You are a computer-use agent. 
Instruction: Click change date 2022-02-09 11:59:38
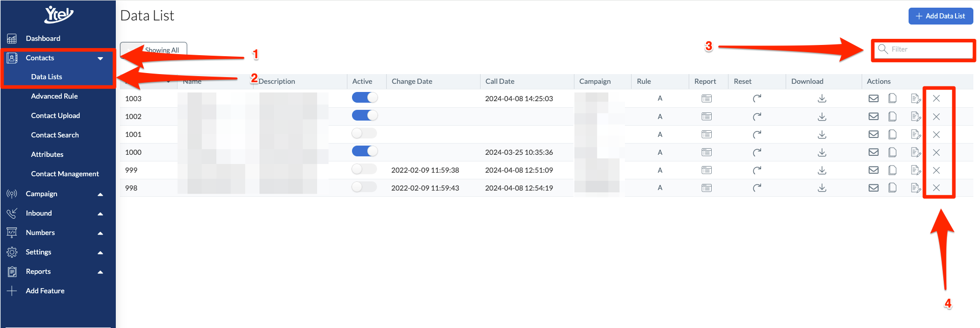[425, 170]
